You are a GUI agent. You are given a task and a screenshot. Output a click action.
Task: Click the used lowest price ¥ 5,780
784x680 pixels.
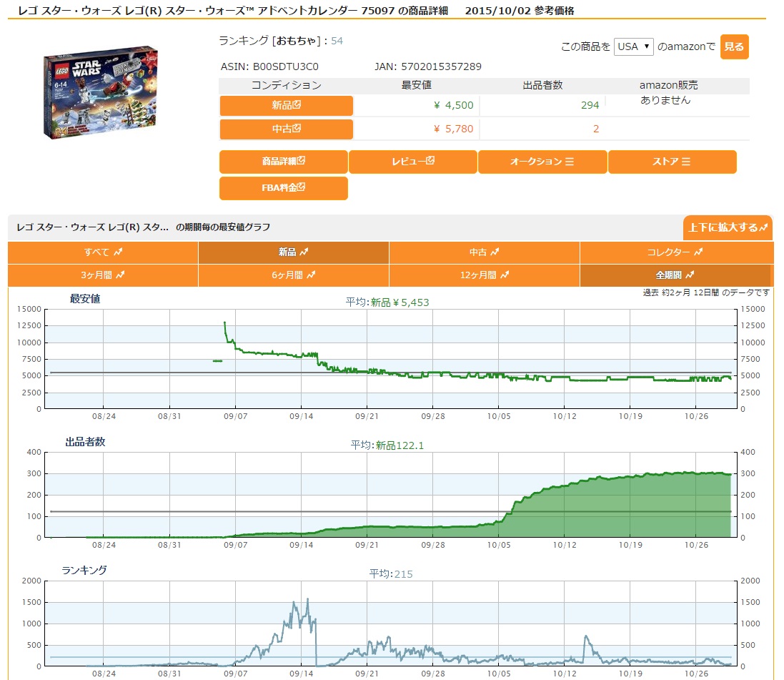tap(453, 129)
